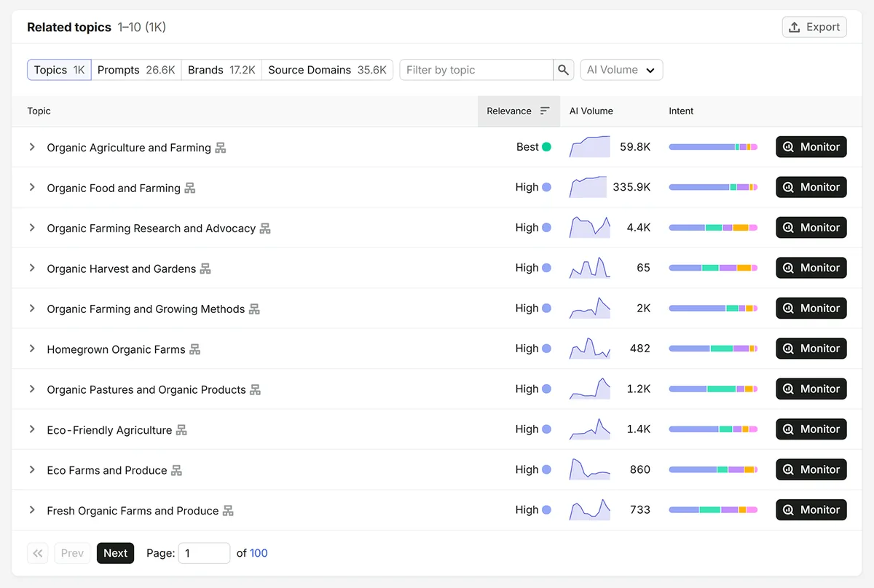This screenshot has height=588, width=874.
Task: Click hierarchy icon beside Organic Agriculture and Farming
Action: (x=221, y=148)
